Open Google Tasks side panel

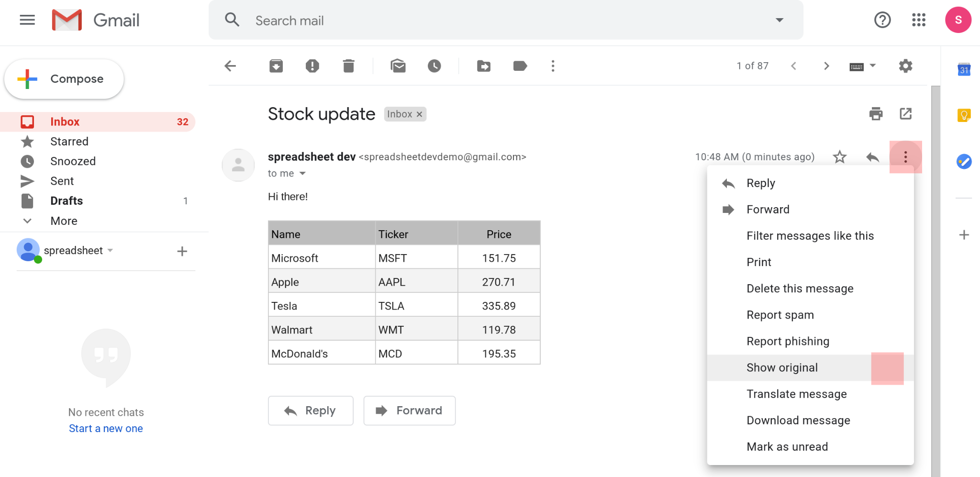tap(964, 162)
